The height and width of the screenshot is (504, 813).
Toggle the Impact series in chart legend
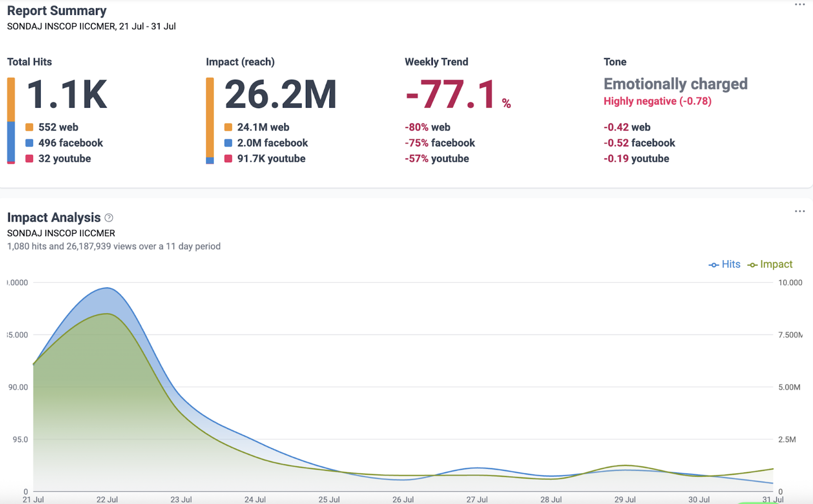click(x=770, y=264)
